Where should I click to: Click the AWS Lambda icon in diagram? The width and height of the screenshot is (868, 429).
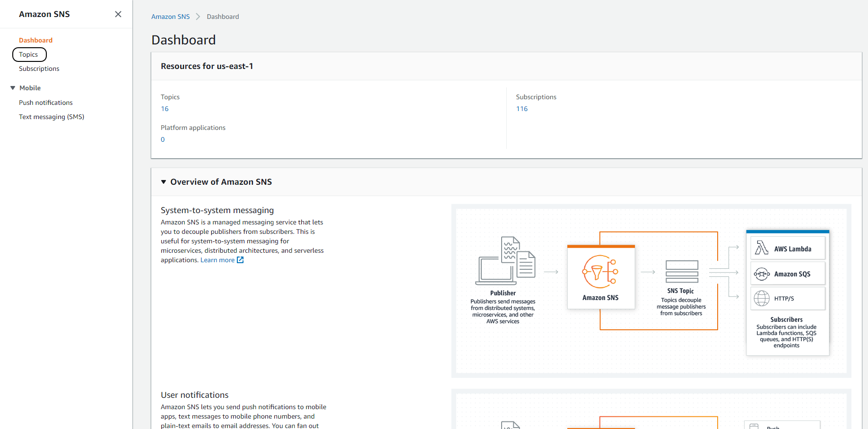pos(762,248)
